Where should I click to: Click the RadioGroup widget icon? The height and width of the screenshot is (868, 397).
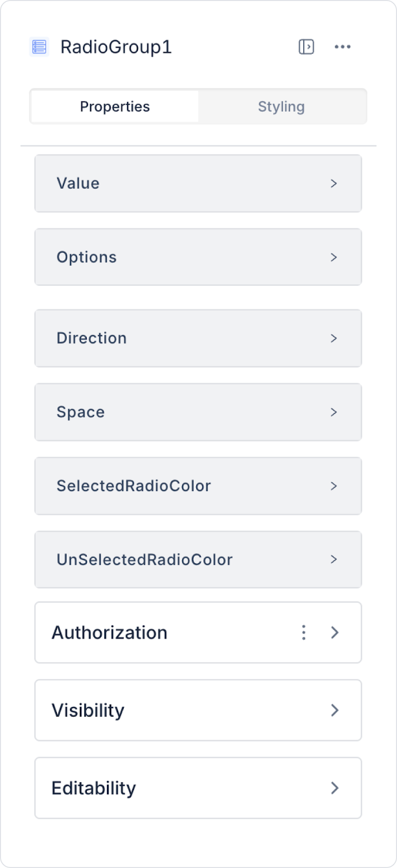click(39, 47)
